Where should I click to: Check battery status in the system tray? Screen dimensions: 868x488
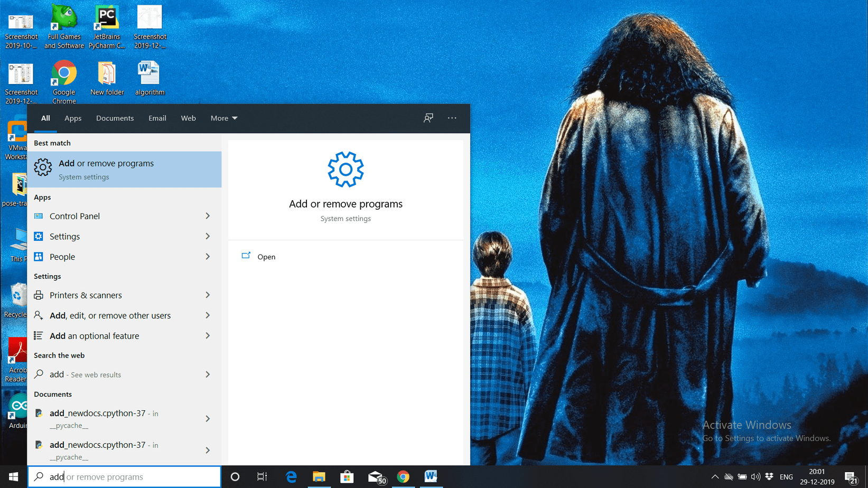(742, 476)
